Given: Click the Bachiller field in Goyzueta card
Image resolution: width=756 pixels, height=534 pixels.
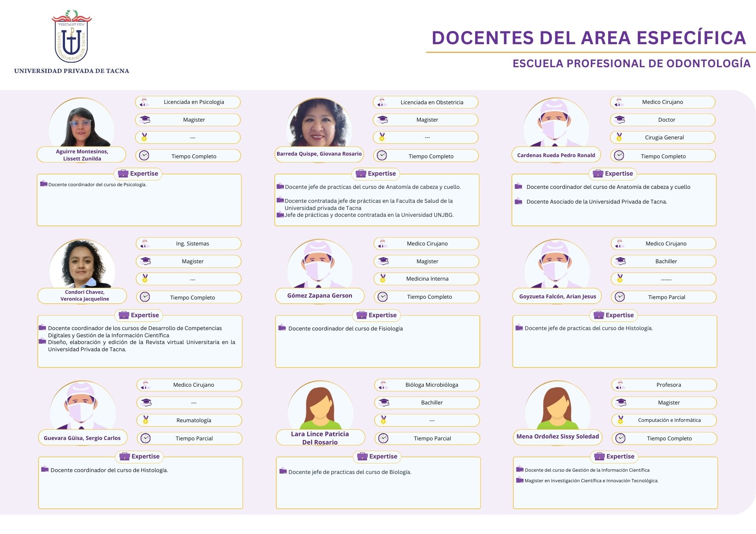Looking at the screenshot, I should pos(663,261).
